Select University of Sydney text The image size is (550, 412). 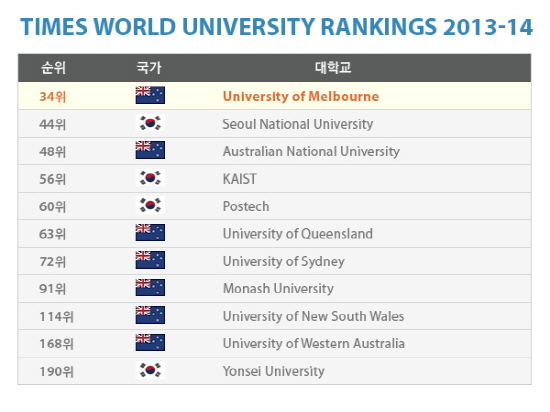click(284, 262)
